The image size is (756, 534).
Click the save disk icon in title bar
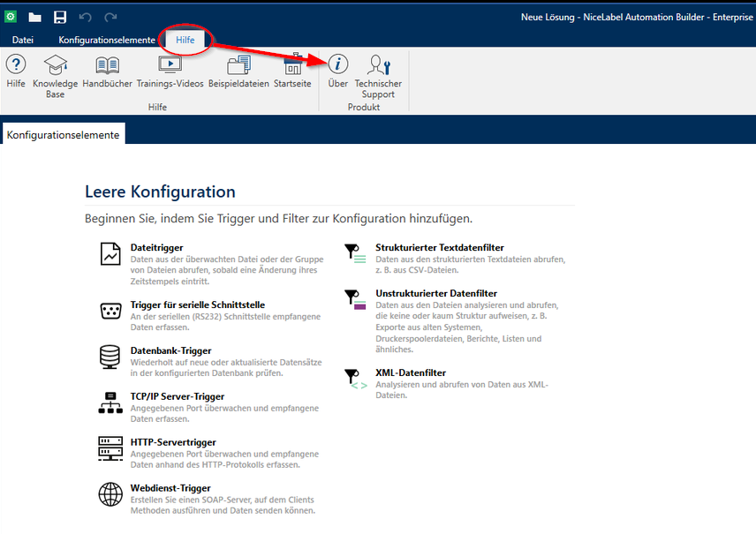click(x=60, y=17)
